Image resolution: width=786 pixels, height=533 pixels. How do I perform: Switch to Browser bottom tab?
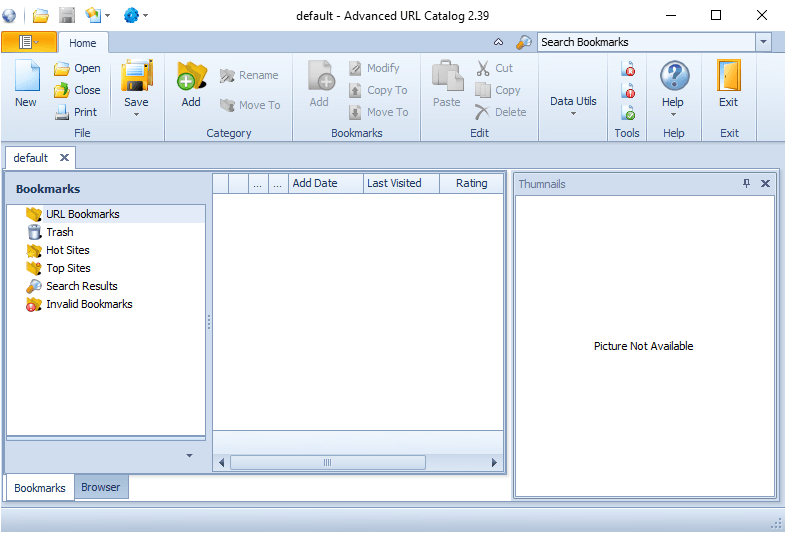point(101,487)
